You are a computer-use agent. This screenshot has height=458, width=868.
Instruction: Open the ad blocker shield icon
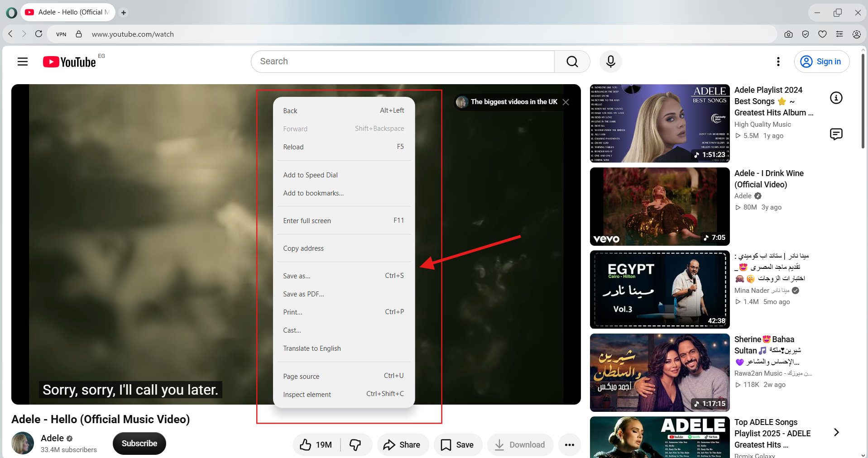(x=806, y=34)
